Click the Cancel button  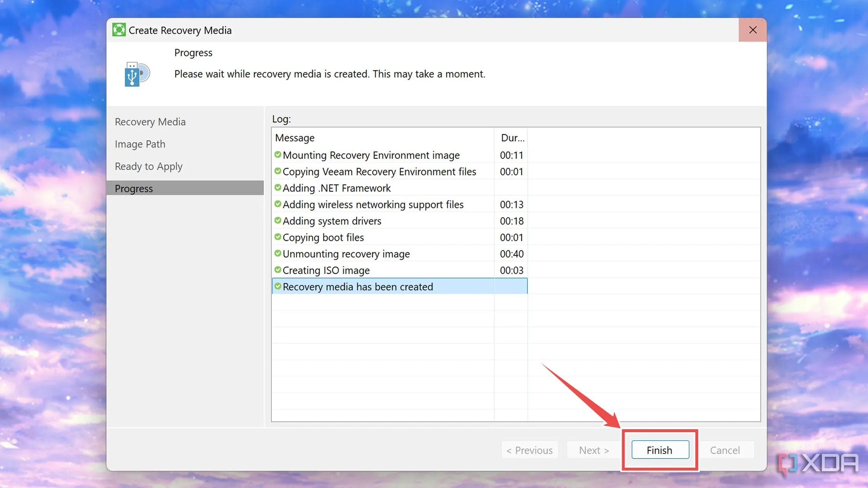pos(725,450)
